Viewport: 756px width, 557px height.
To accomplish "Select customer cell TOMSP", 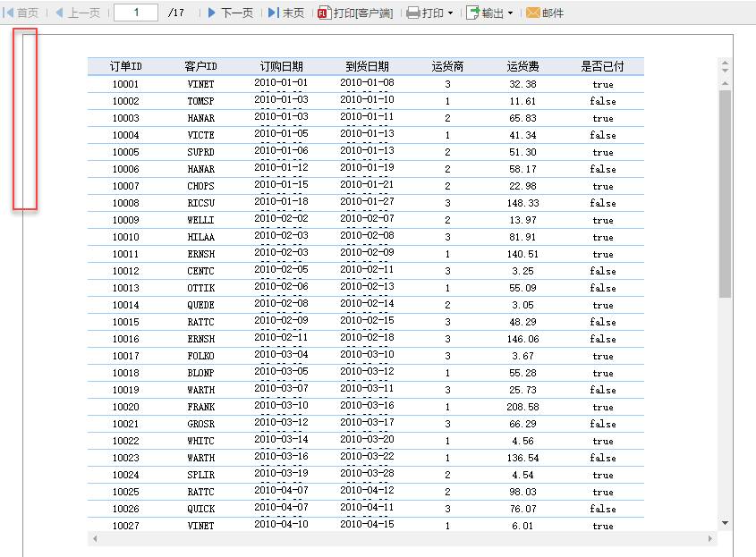I will [x=200, y=101].
